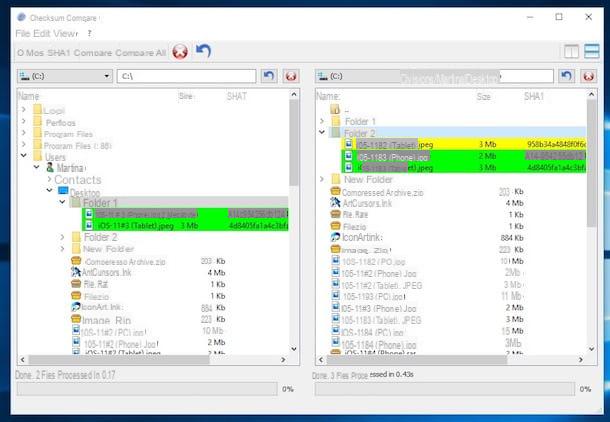
Task: Open the File menu
Action: 23,33
